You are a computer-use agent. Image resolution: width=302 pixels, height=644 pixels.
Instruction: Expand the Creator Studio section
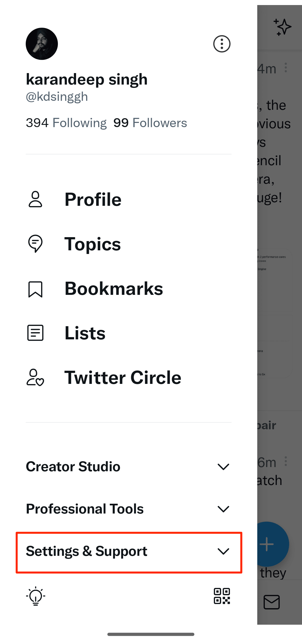pos(223,467)
